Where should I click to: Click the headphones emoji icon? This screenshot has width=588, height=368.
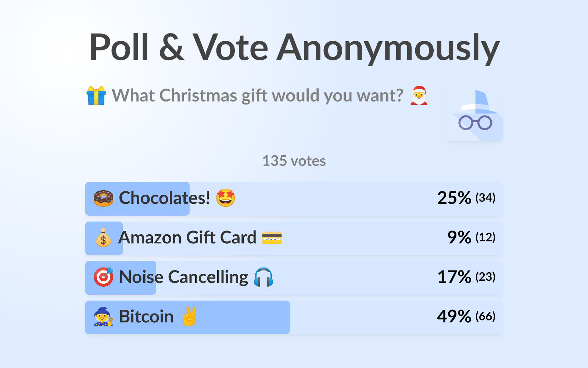[x=263, y=277]
